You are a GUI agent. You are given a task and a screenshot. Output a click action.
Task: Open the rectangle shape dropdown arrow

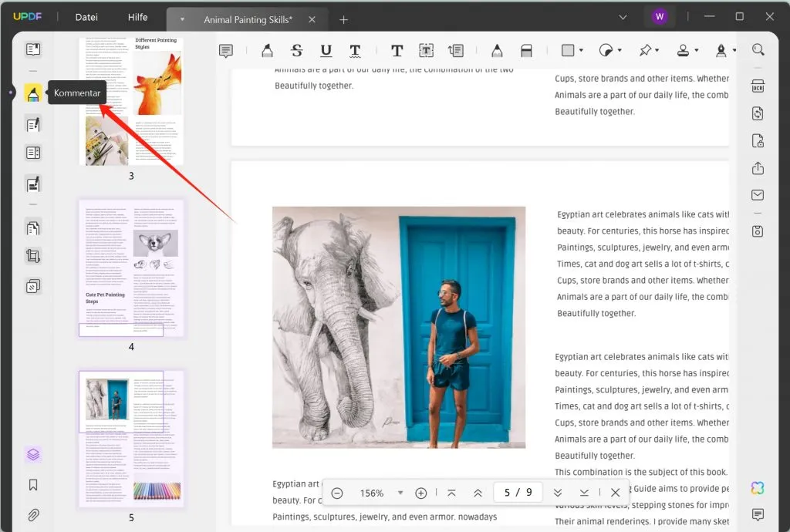(x=581, y=51)
